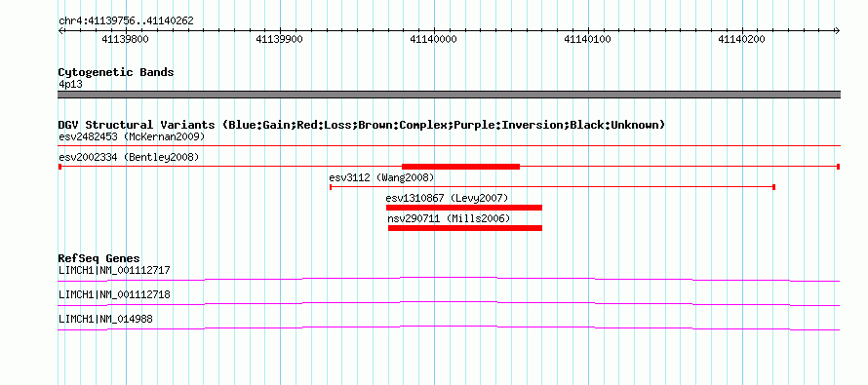Click the chr4:41139756..41140262 region label
Image resolution: width=868 pixels, height=385 pixels.
pos(126,21)
